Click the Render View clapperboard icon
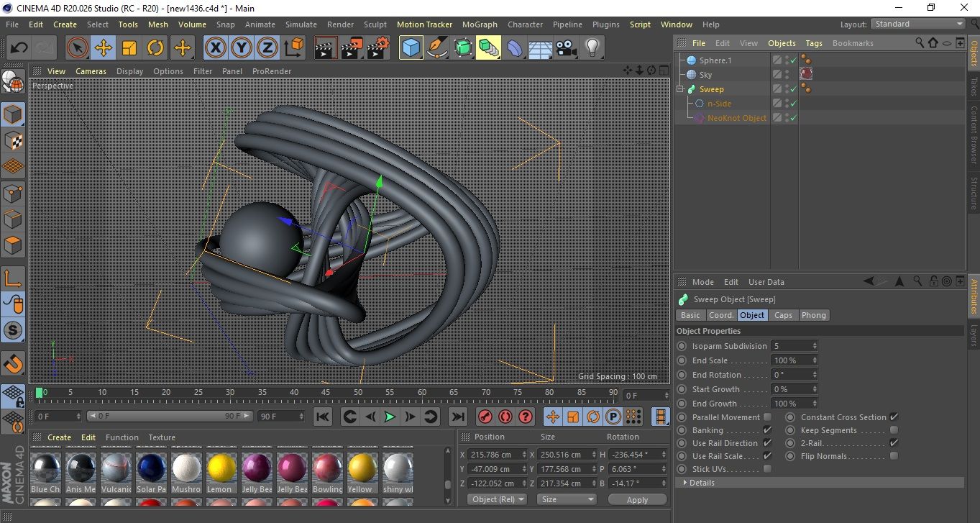Viewport: 980px width, 523px height. (326, 48)
